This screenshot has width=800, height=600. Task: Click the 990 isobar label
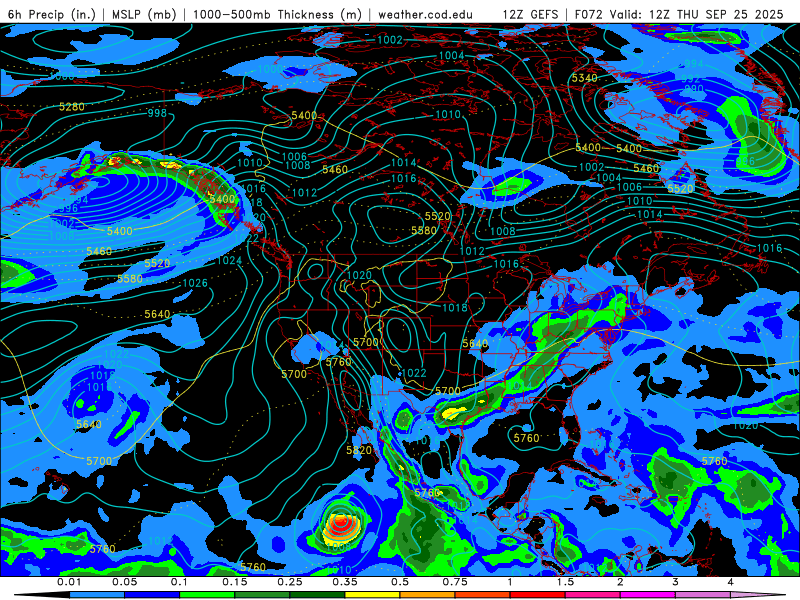[694, 89]
